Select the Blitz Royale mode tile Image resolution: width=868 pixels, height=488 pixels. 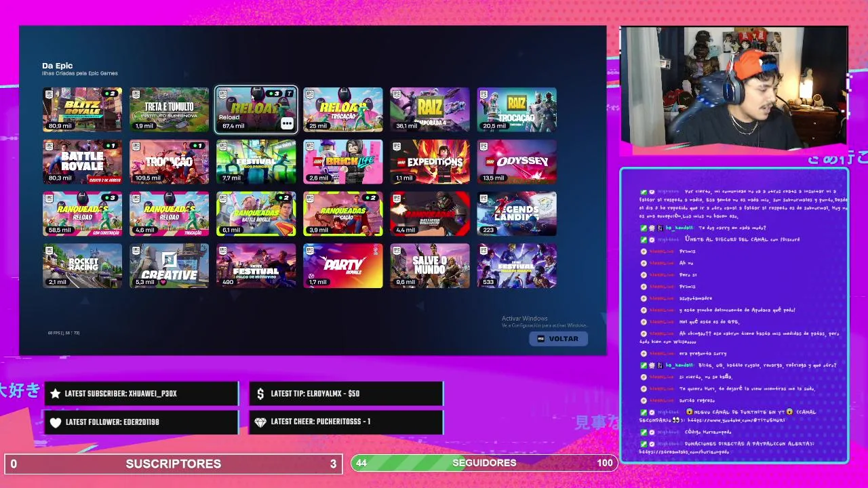click(82, 109)
